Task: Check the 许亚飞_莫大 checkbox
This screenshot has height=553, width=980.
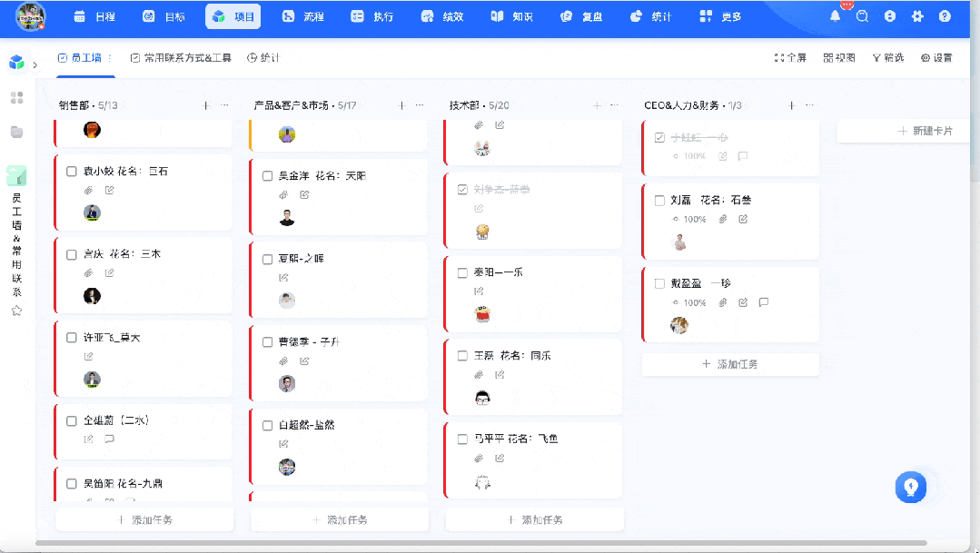Action: [x=72, y=338]
